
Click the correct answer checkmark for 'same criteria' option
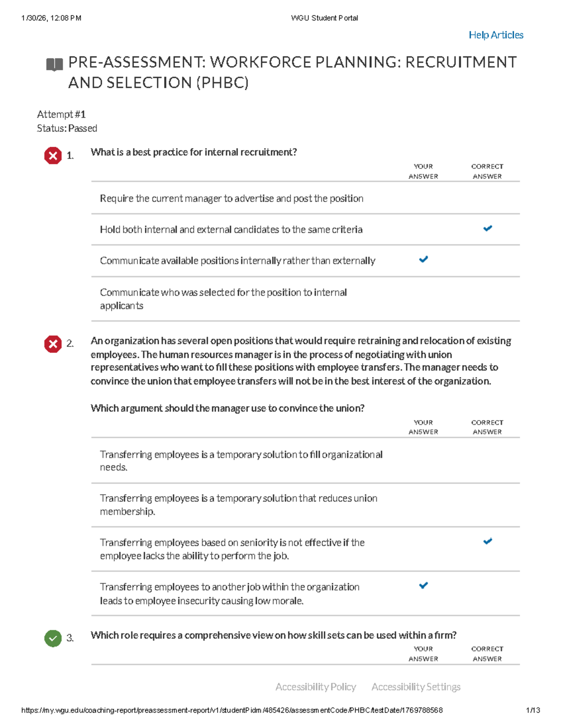coord(487,228)
